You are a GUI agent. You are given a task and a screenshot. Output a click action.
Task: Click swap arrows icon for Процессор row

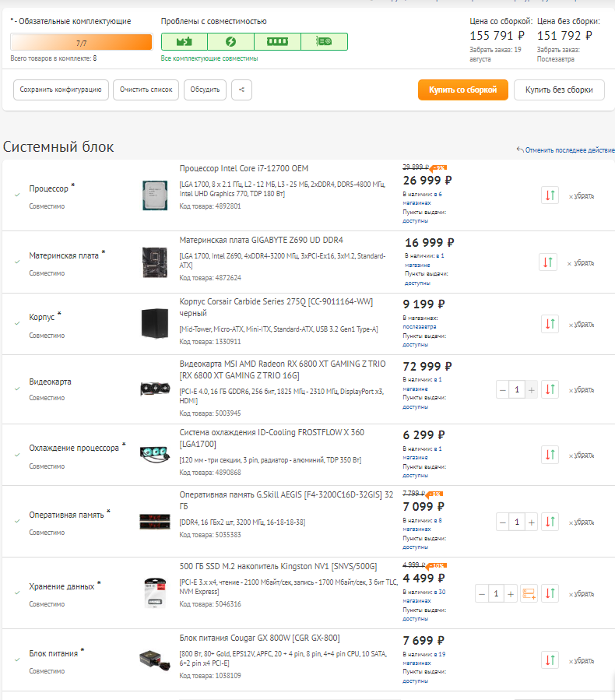pos(550,195)
